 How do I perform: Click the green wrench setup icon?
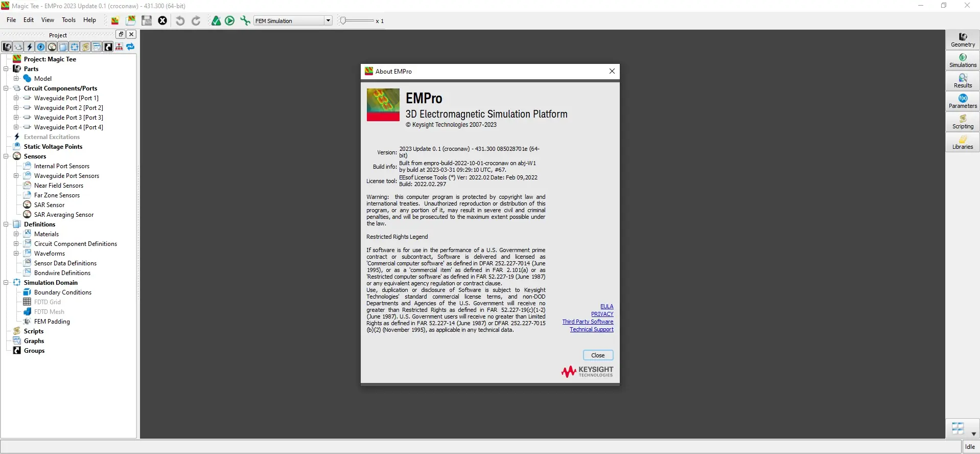pos(245,20)
